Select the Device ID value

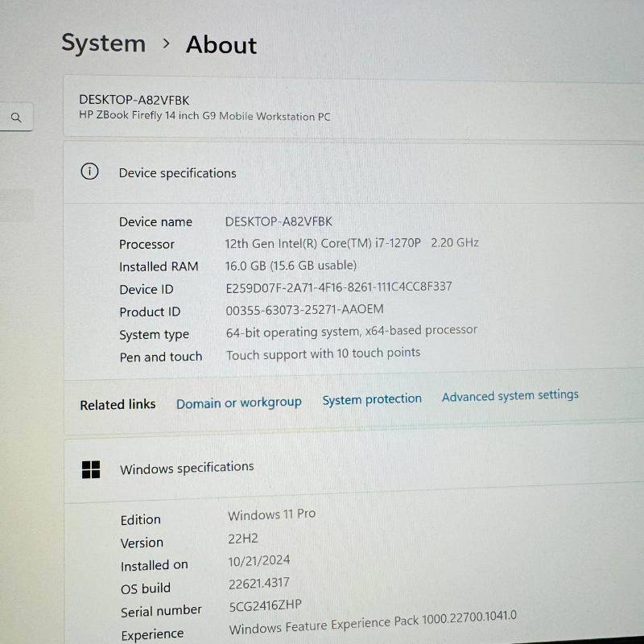[339, 287]
